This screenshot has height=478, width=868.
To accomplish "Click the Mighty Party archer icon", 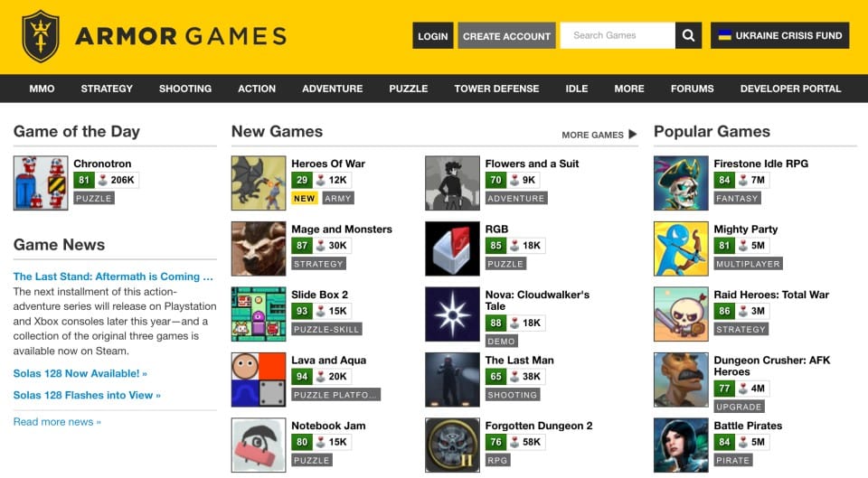I will (x=681, y=248).
